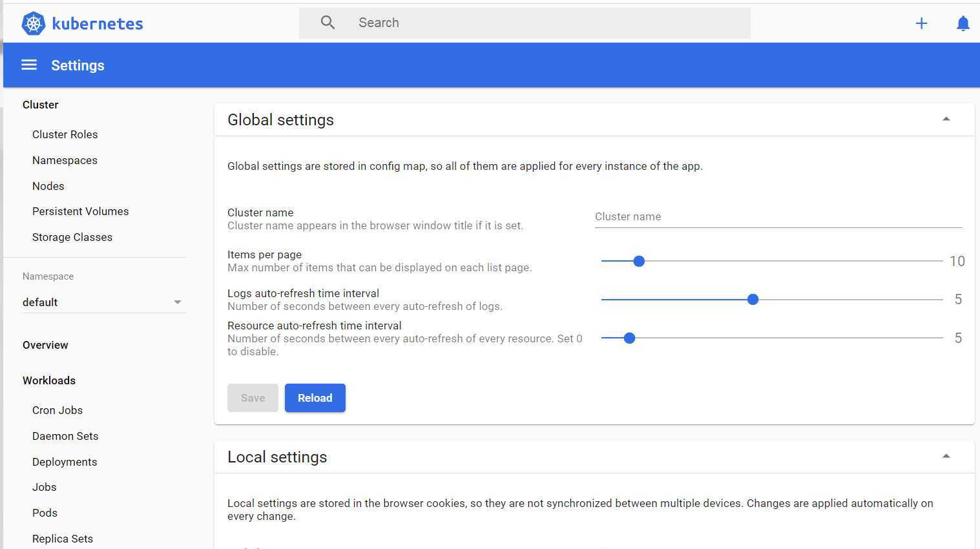Click the greyed-out Save button
This screenshot has height=549, width=980.
pyautogui.click(x=253, y=398)
